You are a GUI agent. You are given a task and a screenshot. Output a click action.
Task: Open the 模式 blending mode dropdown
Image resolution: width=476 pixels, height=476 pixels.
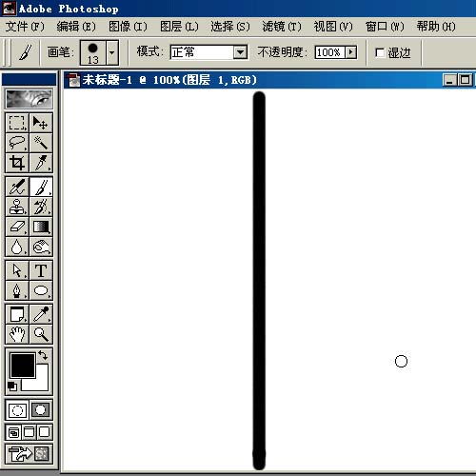[241, 52]
